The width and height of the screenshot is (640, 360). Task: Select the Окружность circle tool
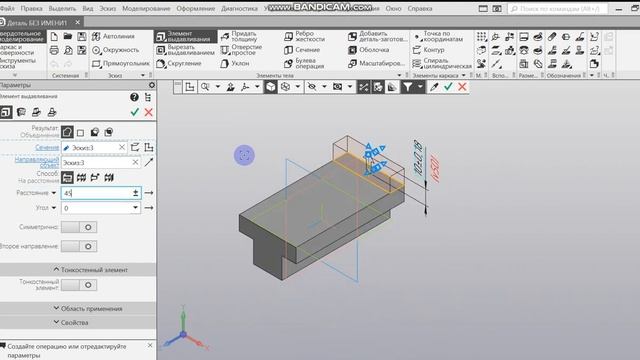click(116, 50)
